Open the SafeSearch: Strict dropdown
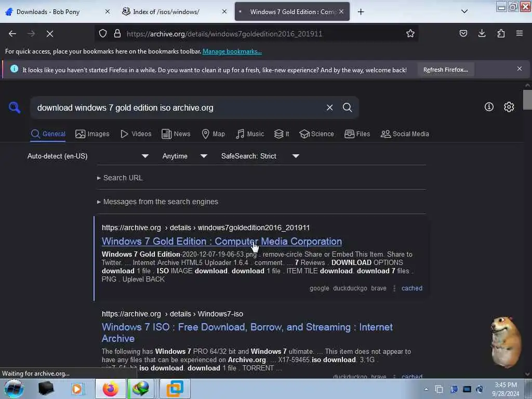Screen dimensions: 532x399 pos(260,156)
